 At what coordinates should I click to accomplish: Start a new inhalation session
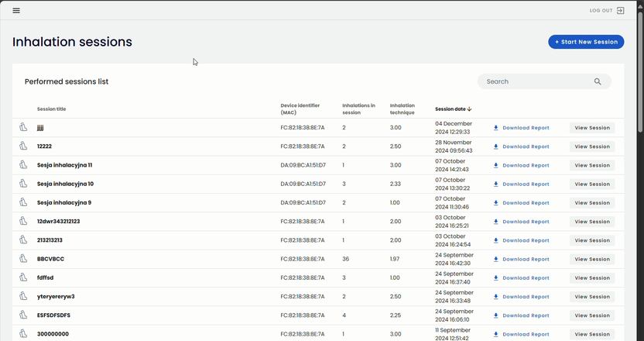[586, 42]
